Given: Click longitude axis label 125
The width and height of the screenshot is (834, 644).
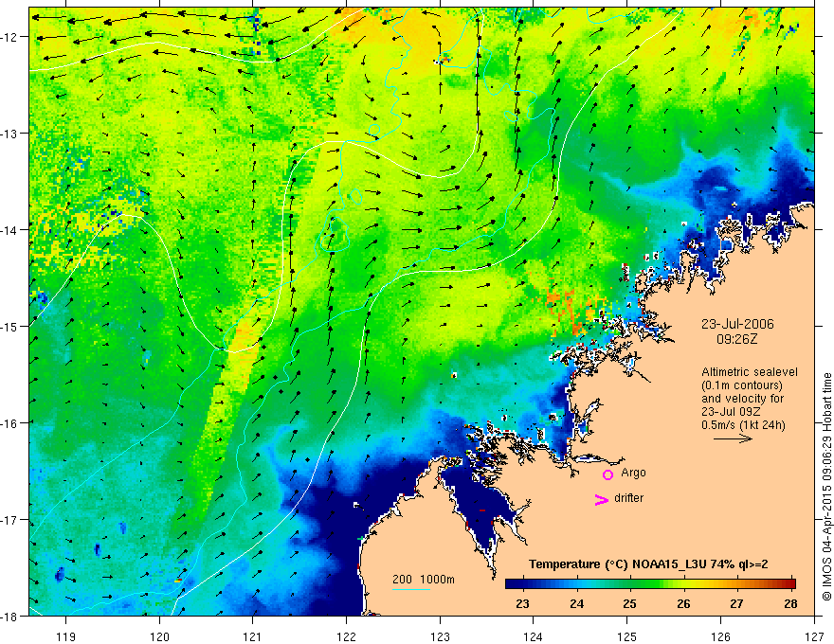Looking at the screenshot, I should 627,636.
